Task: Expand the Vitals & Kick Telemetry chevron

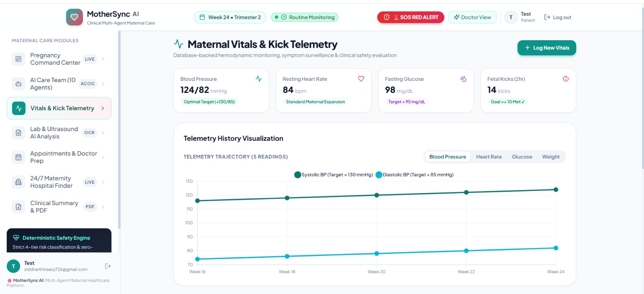Action: point(103,108)
